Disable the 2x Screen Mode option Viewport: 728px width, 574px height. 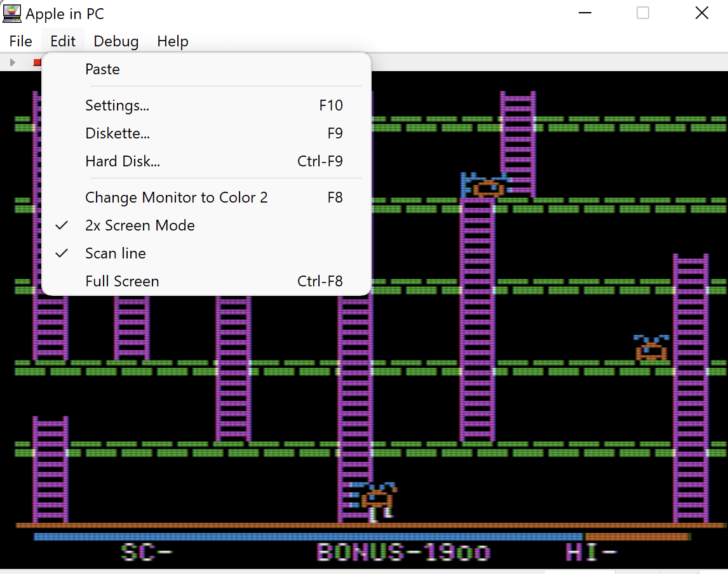pos(140,225)
